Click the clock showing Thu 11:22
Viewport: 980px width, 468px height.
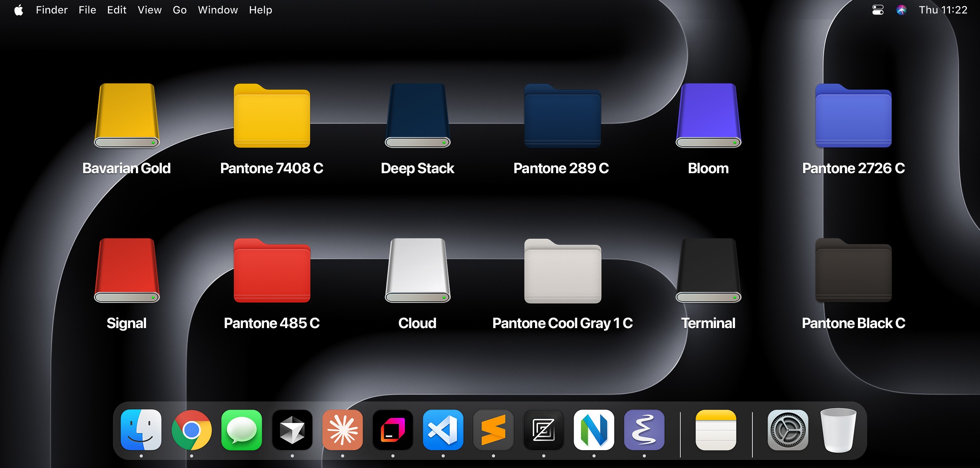[943, 10]
